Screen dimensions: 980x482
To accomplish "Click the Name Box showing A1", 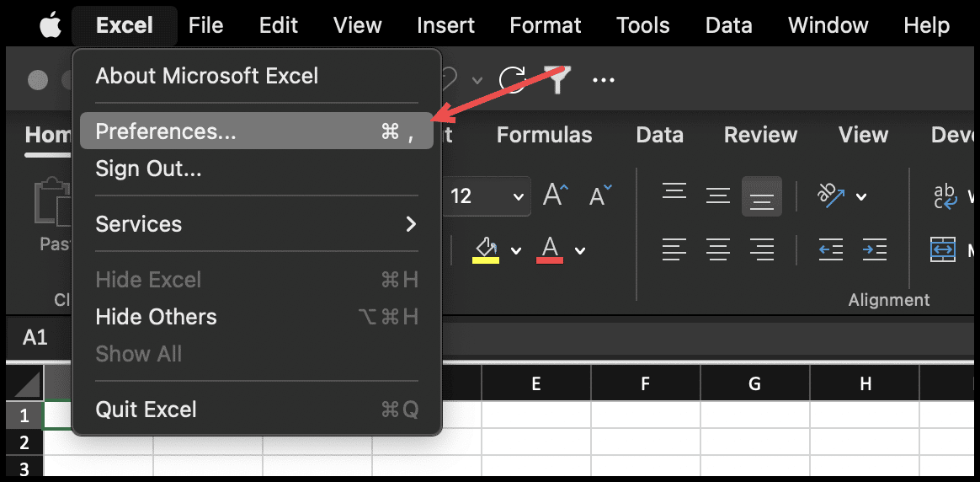I will (x=35, y=338).
